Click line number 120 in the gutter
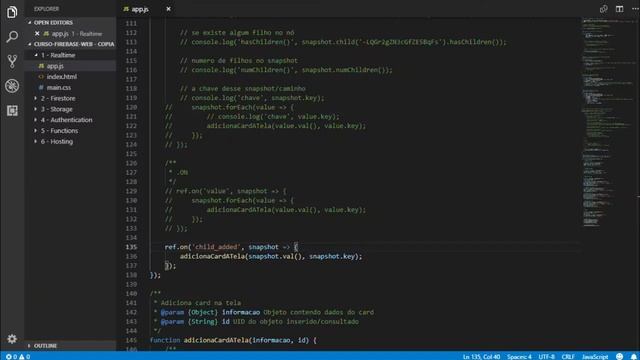Image resolution: width=640 pixels, height=360 pixels. click(131, 107)
